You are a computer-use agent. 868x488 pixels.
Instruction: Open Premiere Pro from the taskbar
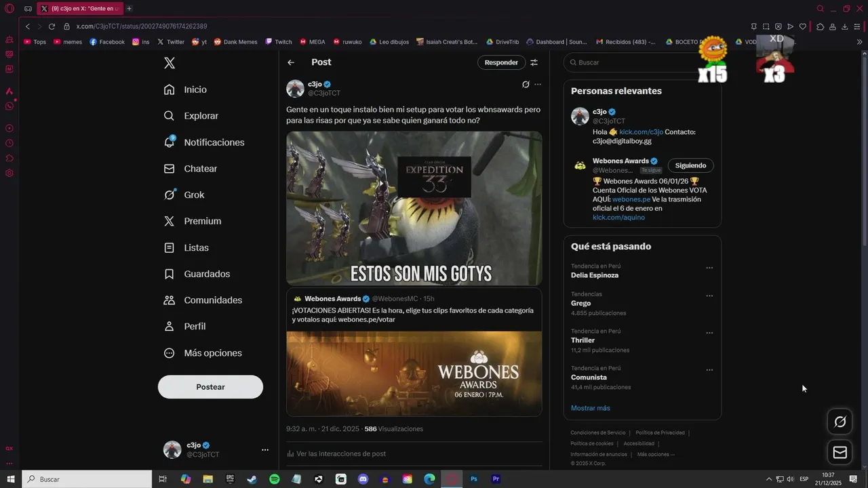point(496,479)
